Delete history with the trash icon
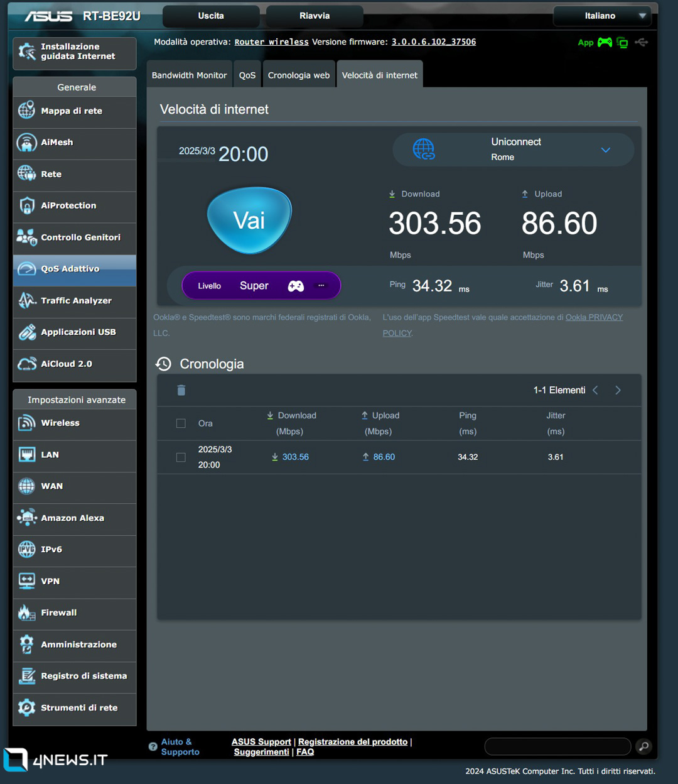 (181, 390)
